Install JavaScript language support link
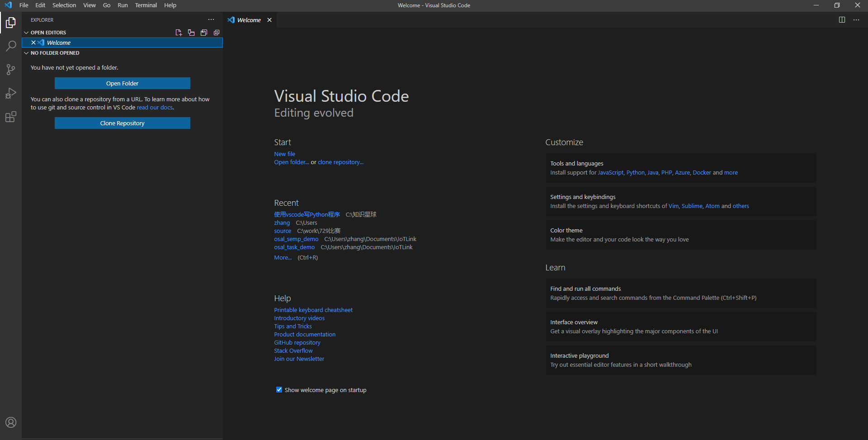 tap(610, 172)
